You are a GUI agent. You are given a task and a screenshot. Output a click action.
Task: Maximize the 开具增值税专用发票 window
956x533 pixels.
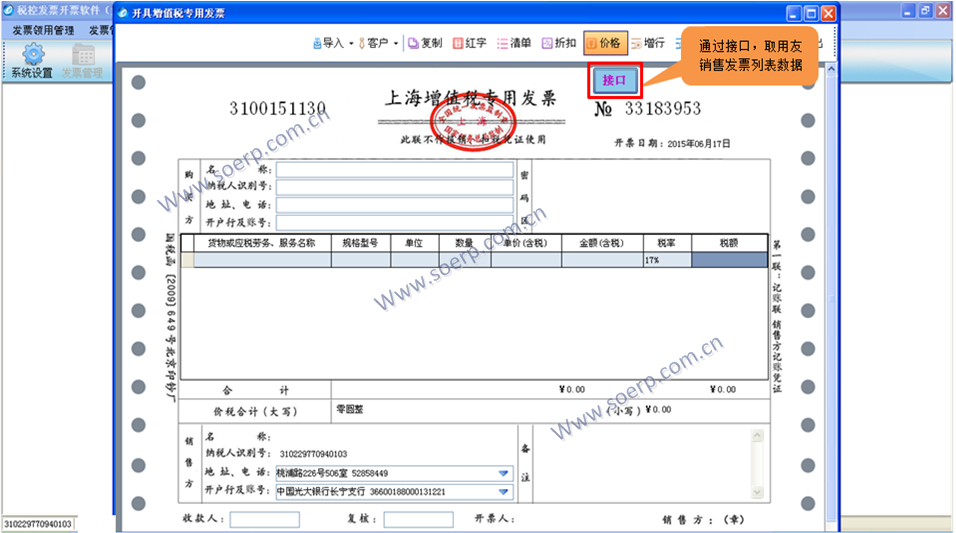811,13
